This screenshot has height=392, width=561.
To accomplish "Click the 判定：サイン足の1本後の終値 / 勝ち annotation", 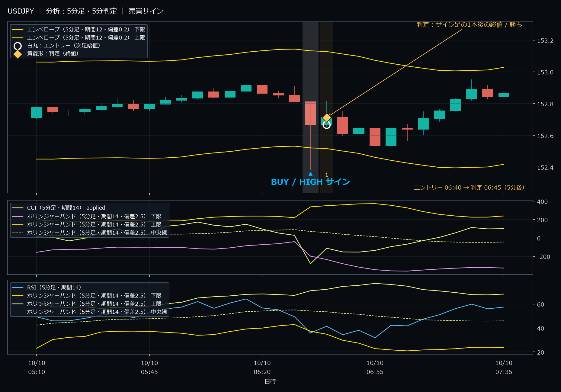I will 469,24.
